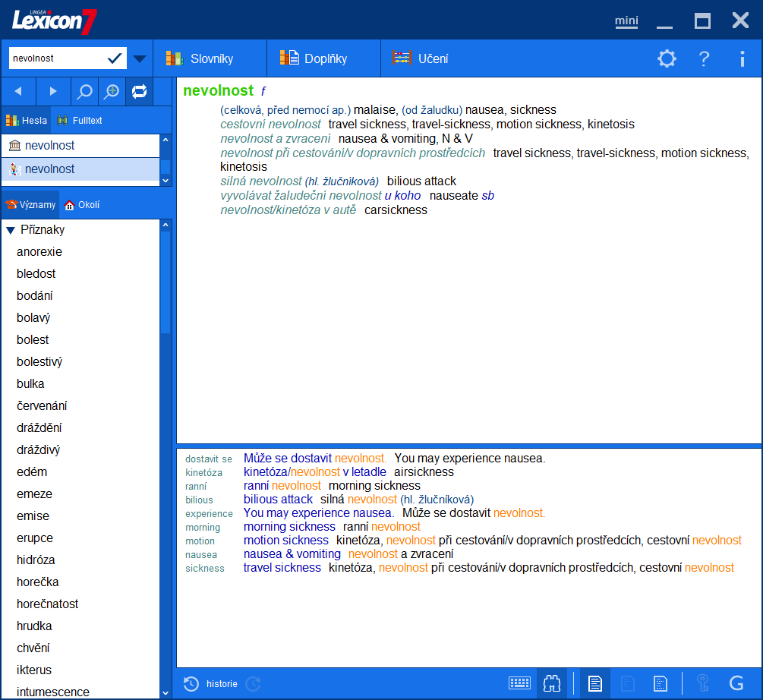This screenshot has height=700, width=763.
Task: Toggle the swap translation direction icon
Action: (139, 91)
